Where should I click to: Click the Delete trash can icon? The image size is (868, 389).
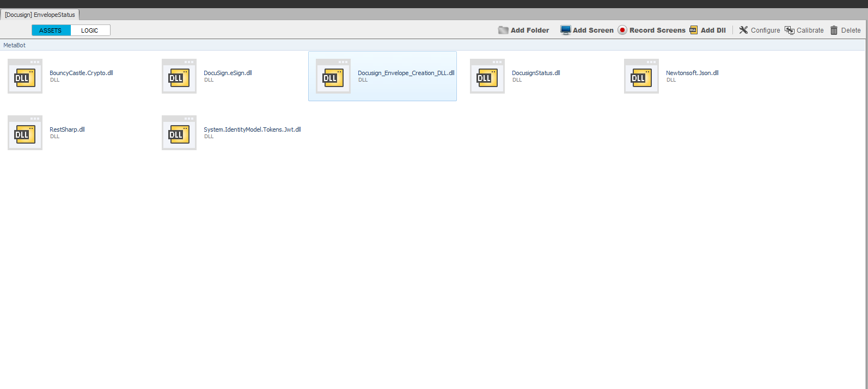coord(834,30)
